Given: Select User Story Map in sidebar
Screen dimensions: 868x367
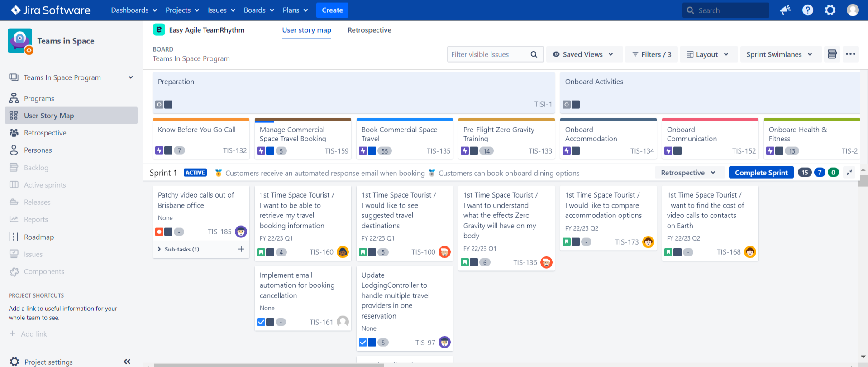Looking at the screenshot, I should pos(71,116).
